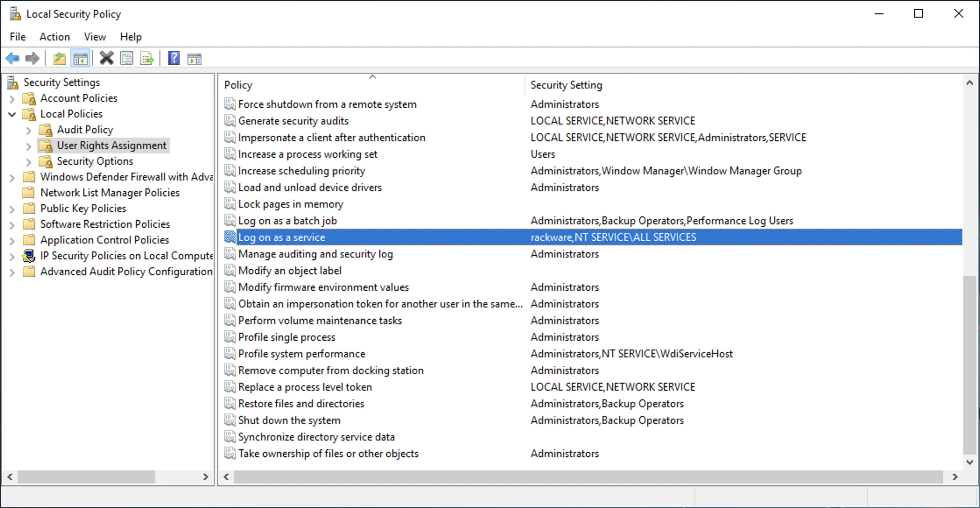Click 'rackware,NT SERVICE\ALL SERVICES' setting
The width and height of the screenshot is (980, 508).
pyautogui.click(x=613, y=237)
